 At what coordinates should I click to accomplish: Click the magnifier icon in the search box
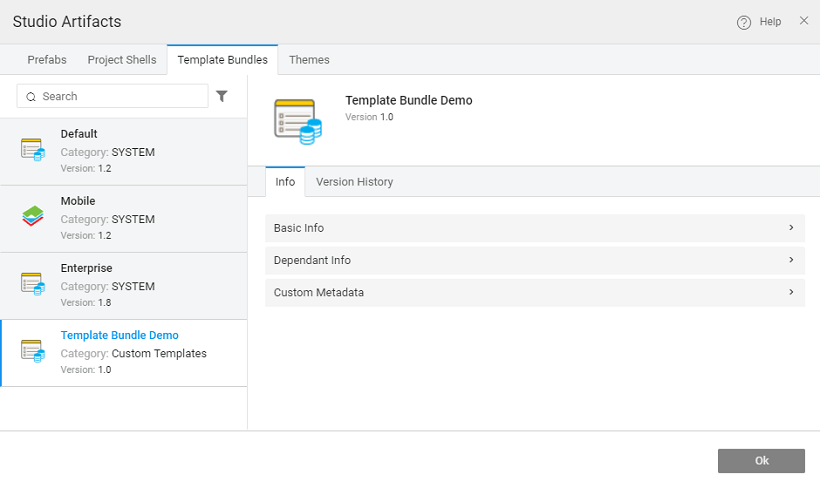point(32,97)
